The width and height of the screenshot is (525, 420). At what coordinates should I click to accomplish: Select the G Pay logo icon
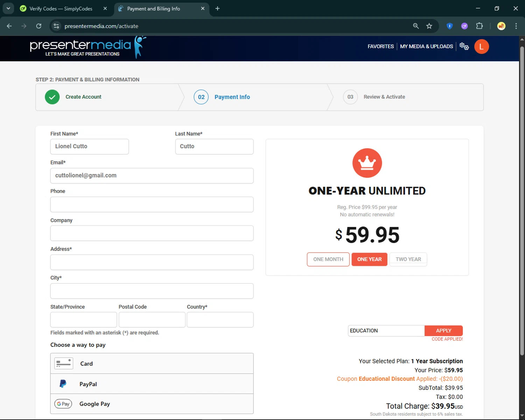(x=63, y=404)
